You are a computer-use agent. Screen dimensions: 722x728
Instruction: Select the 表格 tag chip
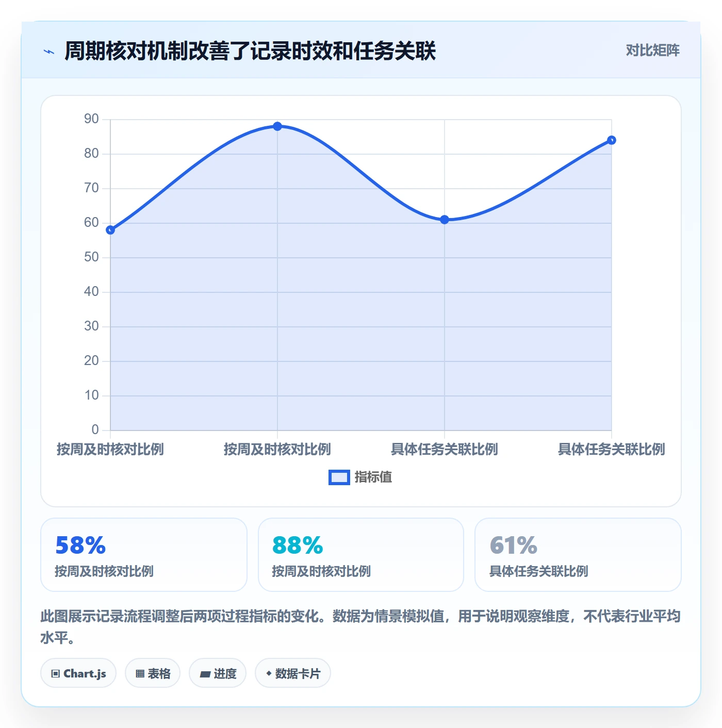pos(153,673)
